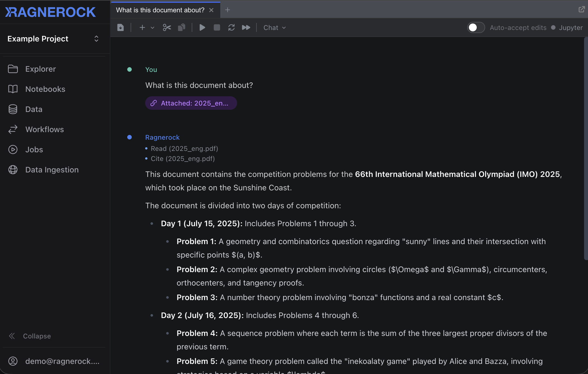Click the Ragnerock sender name
Screen dimensions: 588x374
(162, 137)
